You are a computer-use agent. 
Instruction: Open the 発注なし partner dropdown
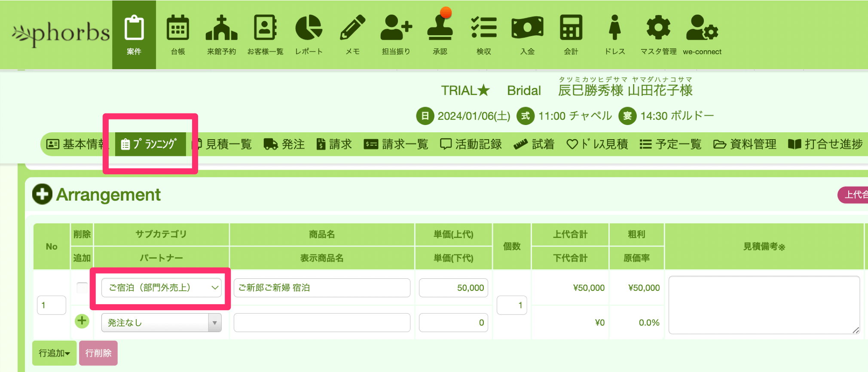(x=162, y=323)
